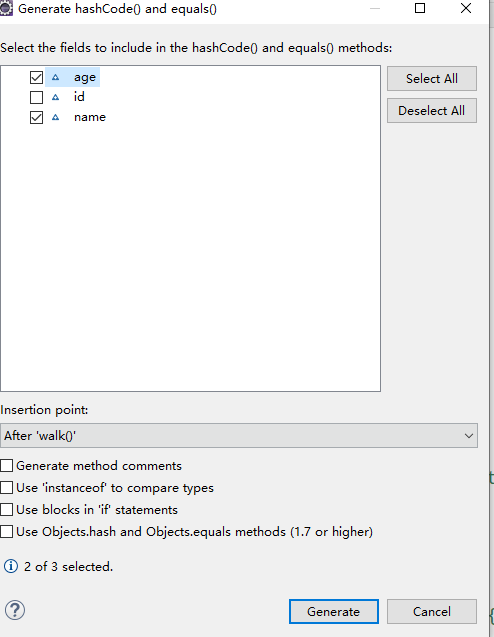The image size is (494, 637).
Task: Uncheck the name field checkbox
Action: 37,118
